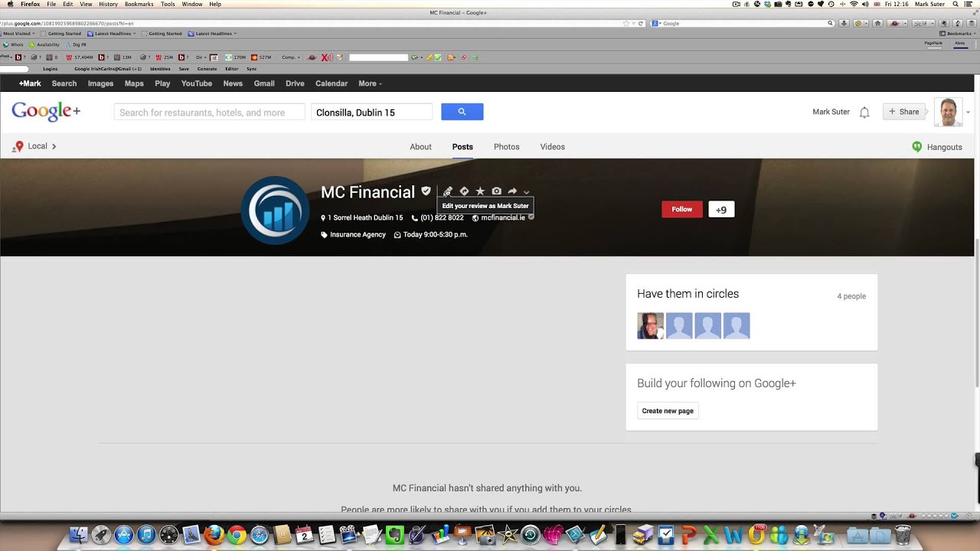Click the Local map pin icon
Viewport: 980px width, 551px height.
[x=18, y=146]
